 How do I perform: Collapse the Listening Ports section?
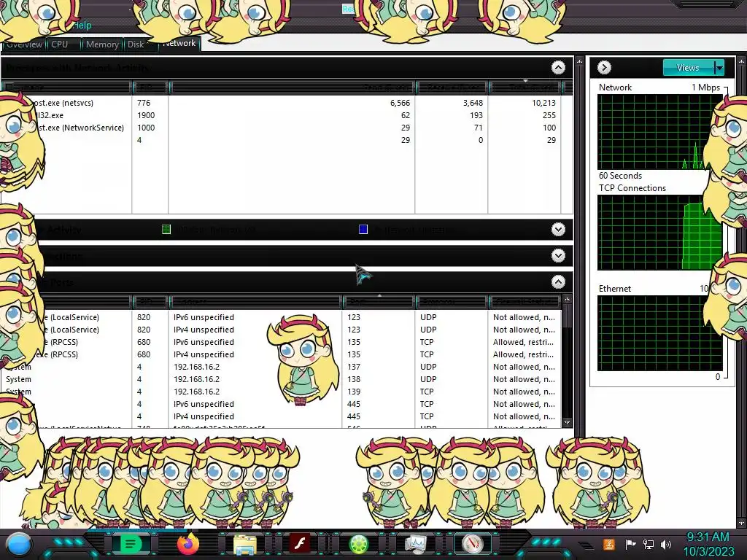tap(558, 282)
